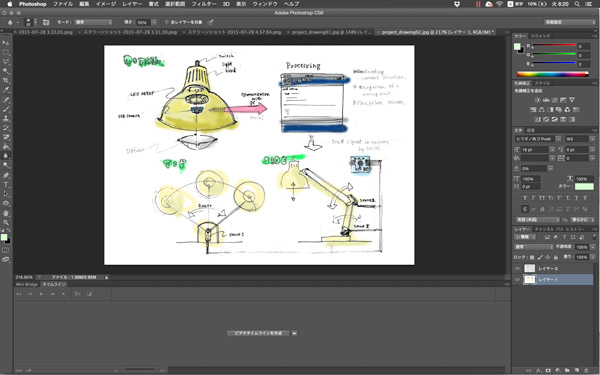Enable the 全レイヤーを対象 checkbox

167,22
